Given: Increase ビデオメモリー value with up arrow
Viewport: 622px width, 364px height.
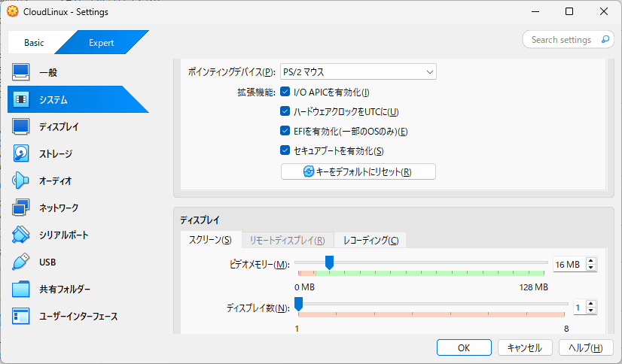Looking at the screenshot, I should click(x=591, y=261).
